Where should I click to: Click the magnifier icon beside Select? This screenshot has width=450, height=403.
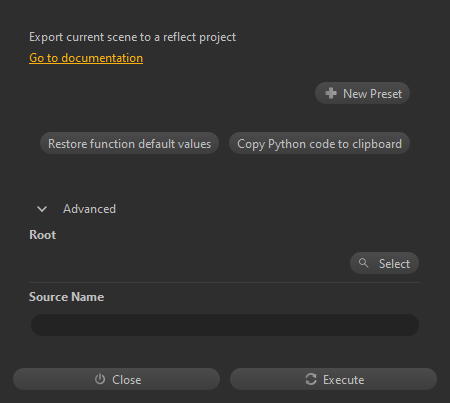tap(364, 263)
